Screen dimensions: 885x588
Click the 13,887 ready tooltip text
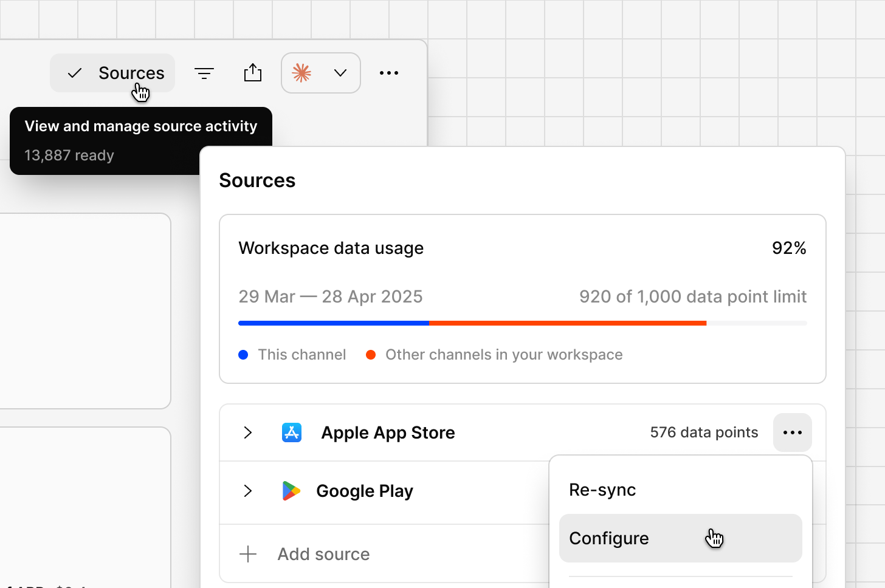coord(69,156)
